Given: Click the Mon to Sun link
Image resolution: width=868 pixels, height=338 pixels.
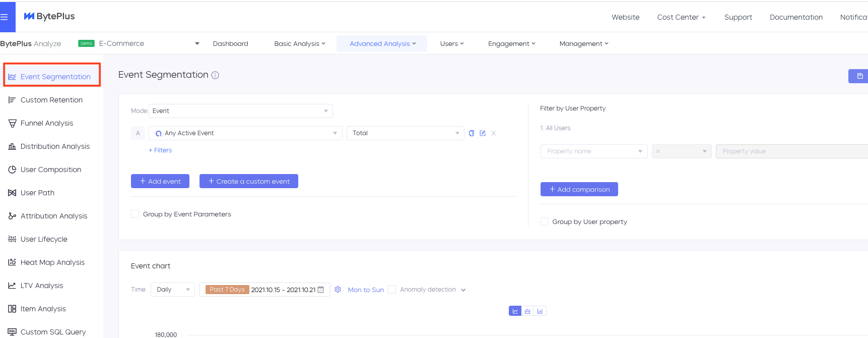Looking at the screenshot, I should (x=366, y=290).
